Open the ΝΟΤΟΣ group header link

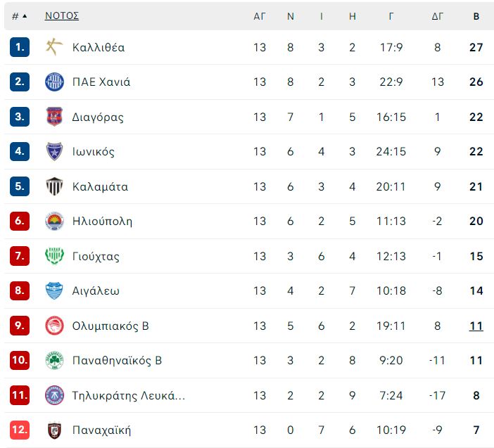pyautogui.click(x=62, y=15)
